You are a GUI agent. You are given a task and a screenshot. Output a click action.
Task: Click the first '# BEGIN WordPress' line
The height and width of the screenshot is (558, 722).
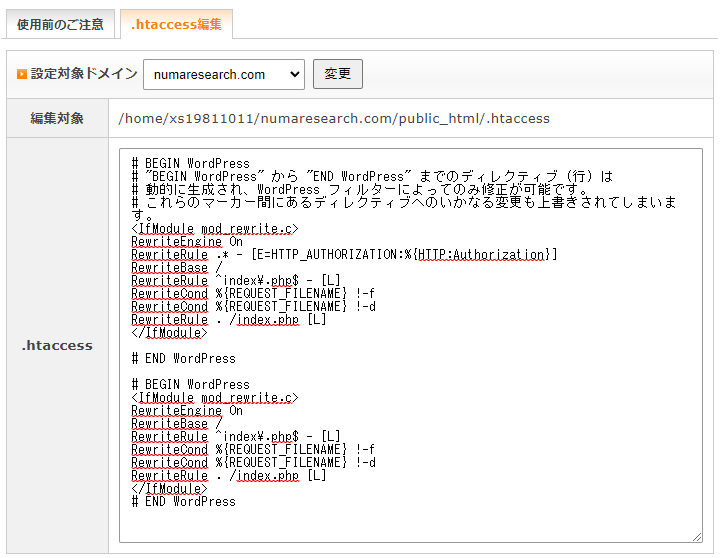point(191,163)
